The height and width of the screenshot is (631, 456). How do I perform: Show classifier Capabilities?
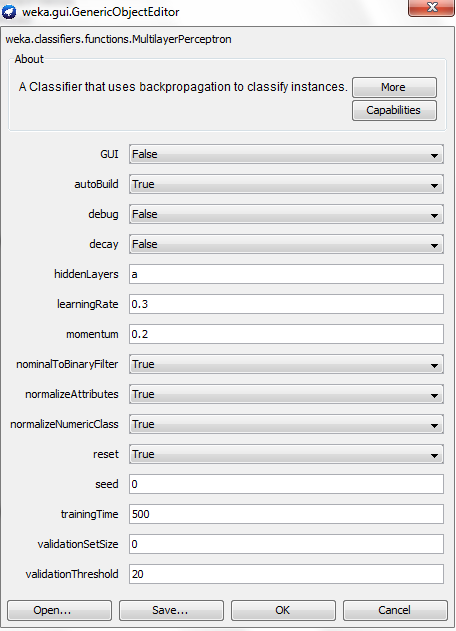click(x=394, y=110)
